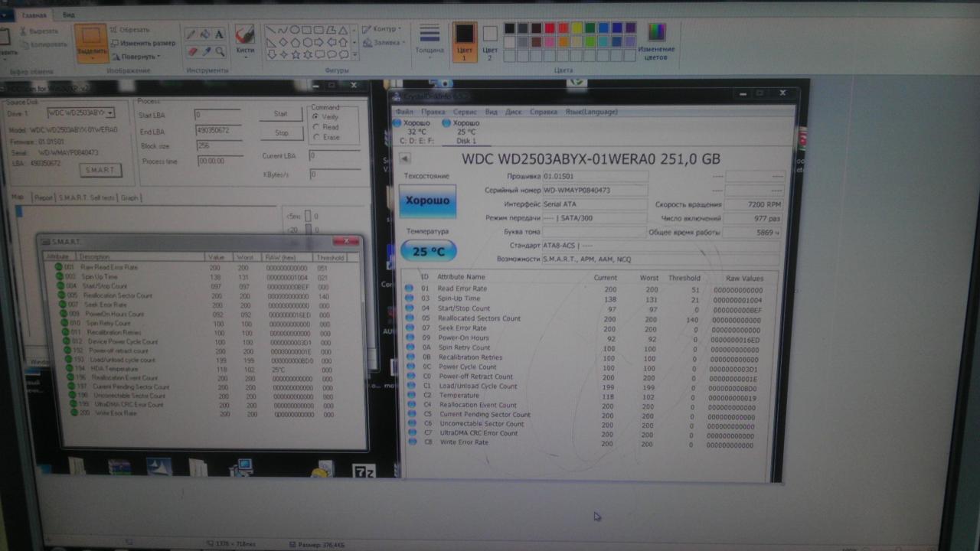Open the Drive selection dropdown in HDDScan
980x551 pixels.
(x=110, y=112)
